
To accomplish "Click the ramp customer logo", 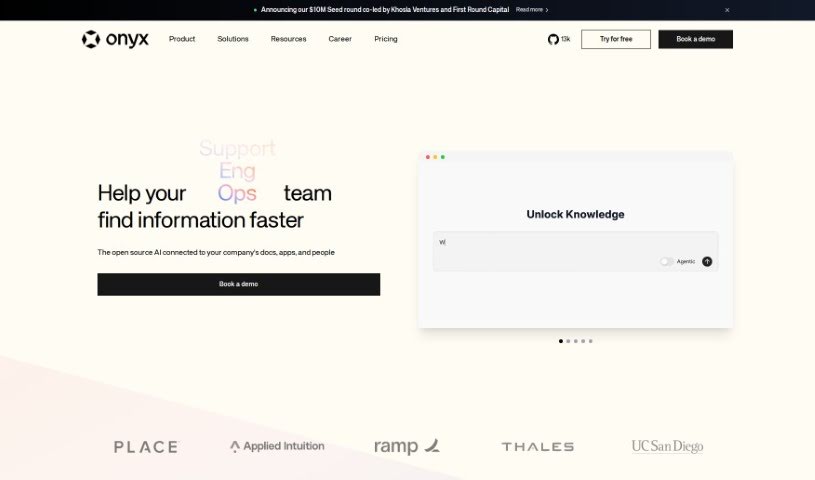I will pyautogui.click(x=406, y=446).
